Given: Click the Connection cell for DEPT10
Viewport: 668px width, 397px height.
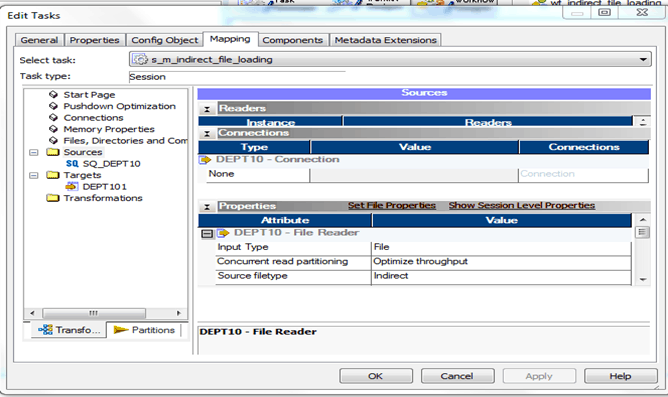Looking at the screenshot, I should (x=583, y=174).
